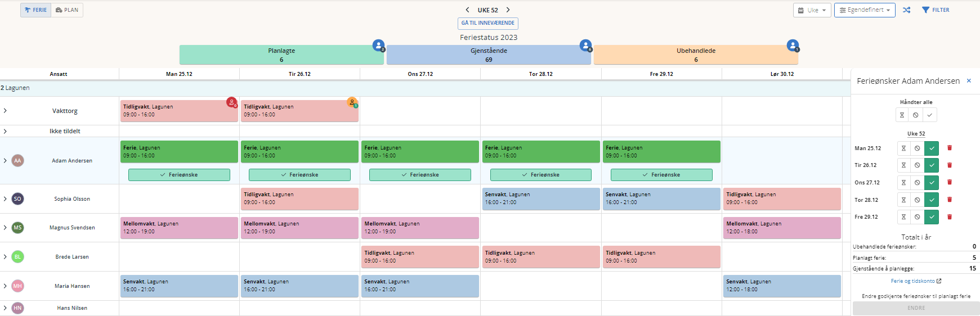Click the red person badge on Monday's Vakttorg shift
Viewport: 980px width, 316px height.
[231, 102]
